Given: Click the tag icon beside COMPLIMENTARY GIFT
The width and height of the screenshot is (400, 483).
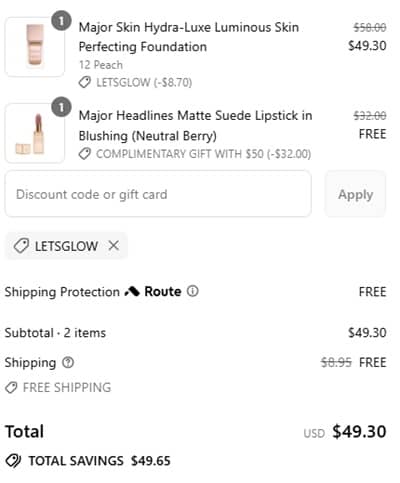Looking at the screenshot, I should (x=85, y=154).
